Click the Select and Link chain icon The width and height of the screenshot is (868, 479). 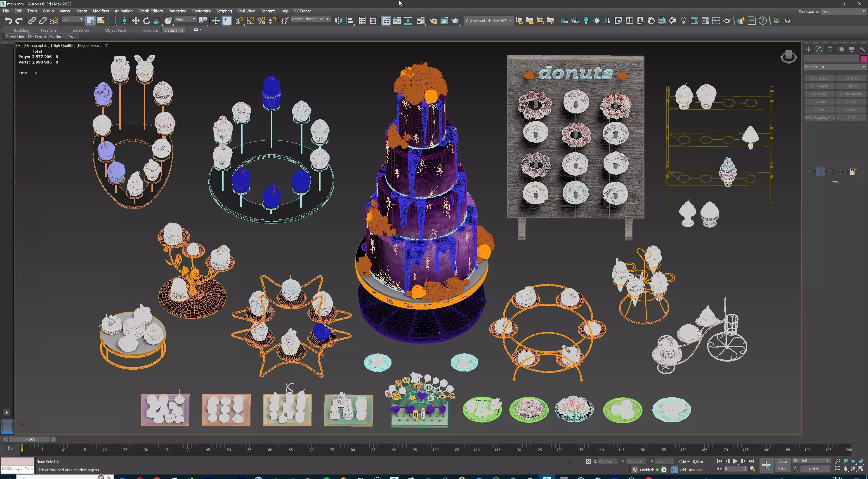32,21
